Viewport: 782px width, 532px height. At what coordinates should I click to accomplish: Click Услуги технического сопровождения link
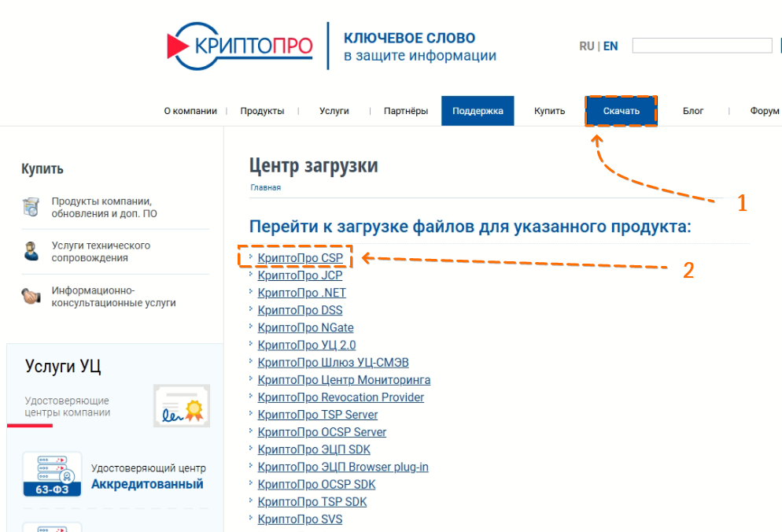[101, 252]
